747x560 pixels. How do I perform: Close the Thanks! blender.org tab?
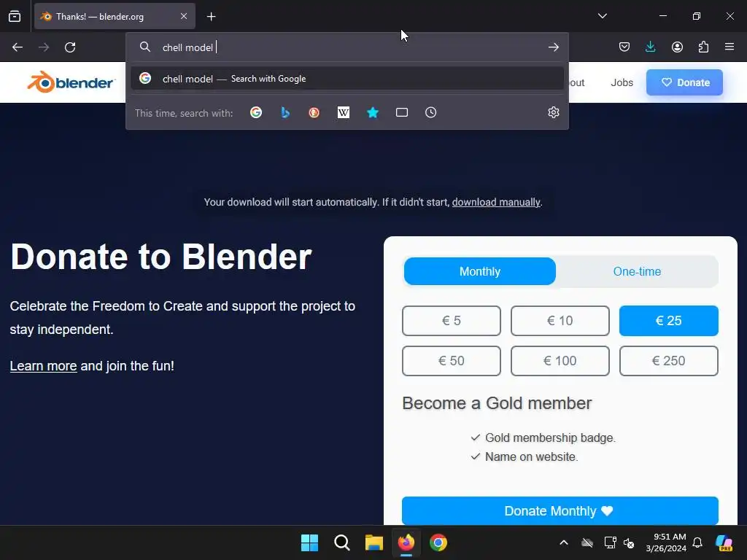pos(184,16)
